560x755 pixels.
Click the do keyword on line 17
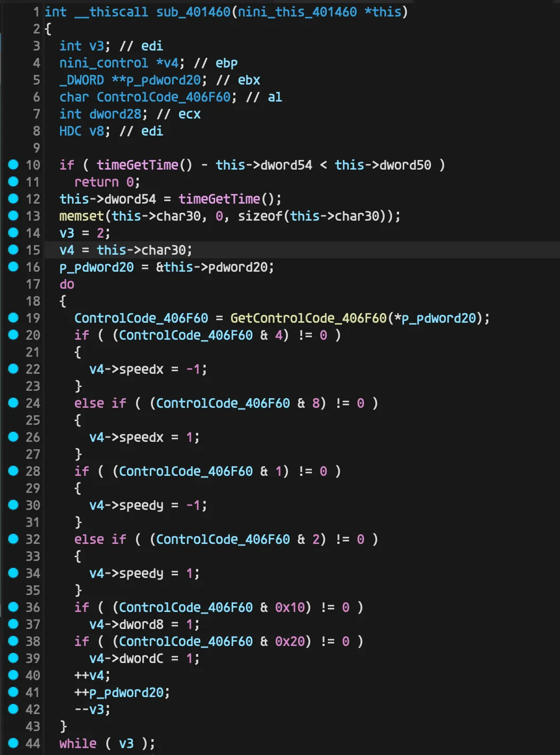point(67,284)
